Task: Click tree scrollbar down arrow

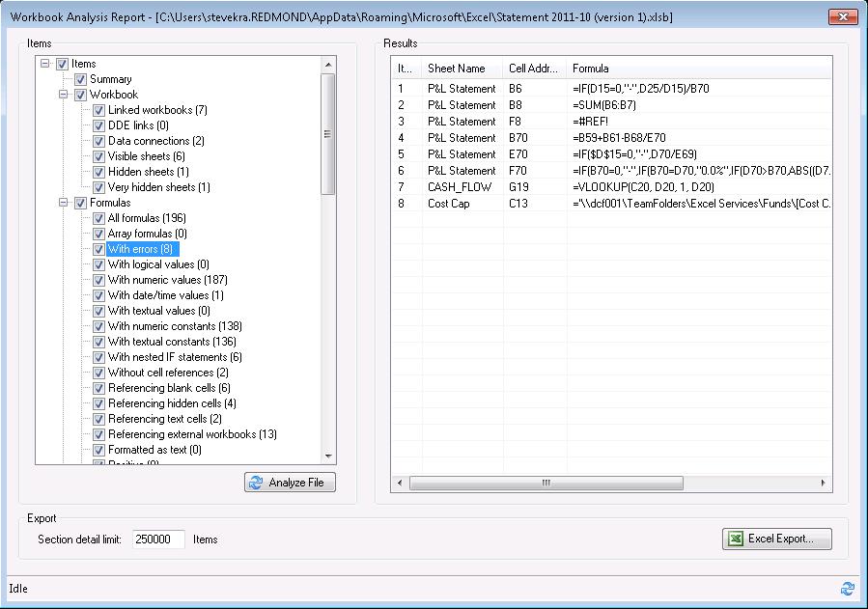Action: coord(328,457)
